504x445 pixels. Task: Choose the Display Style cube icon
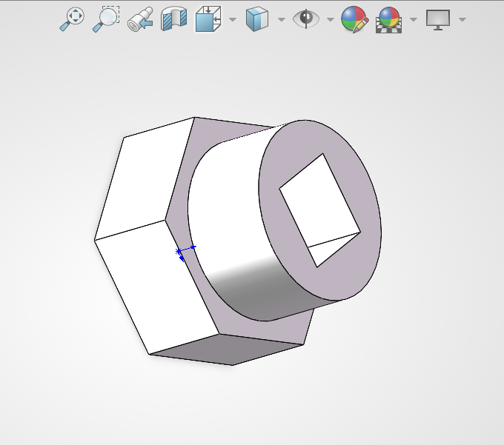point(257,19)
